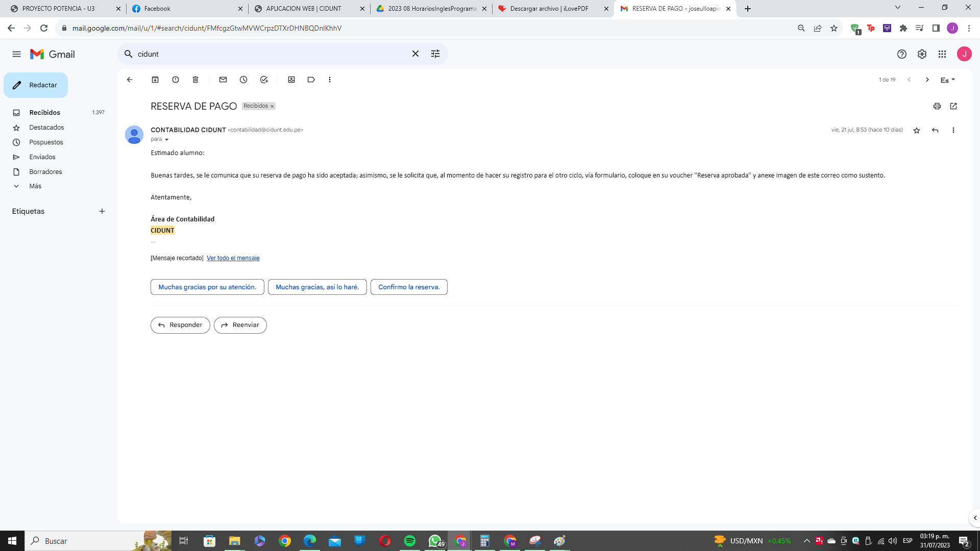Mark the email as unread
The height and width of the screenshot is (551, 980).
(223, 80)
